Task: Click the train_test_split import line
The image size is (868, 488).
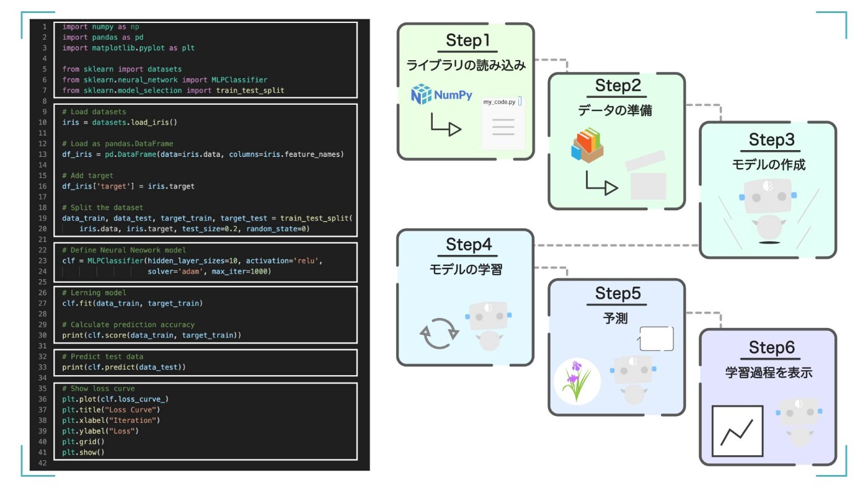Action: coord(173,91)
